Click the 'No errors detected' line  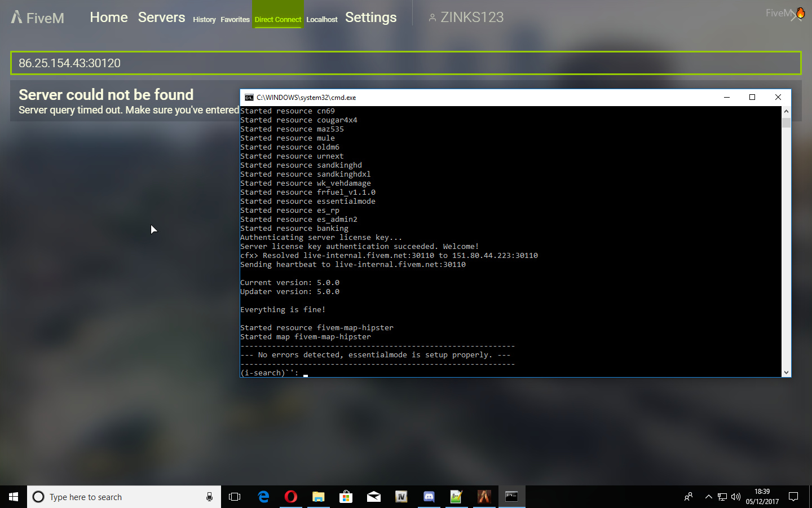click(376, 354)
